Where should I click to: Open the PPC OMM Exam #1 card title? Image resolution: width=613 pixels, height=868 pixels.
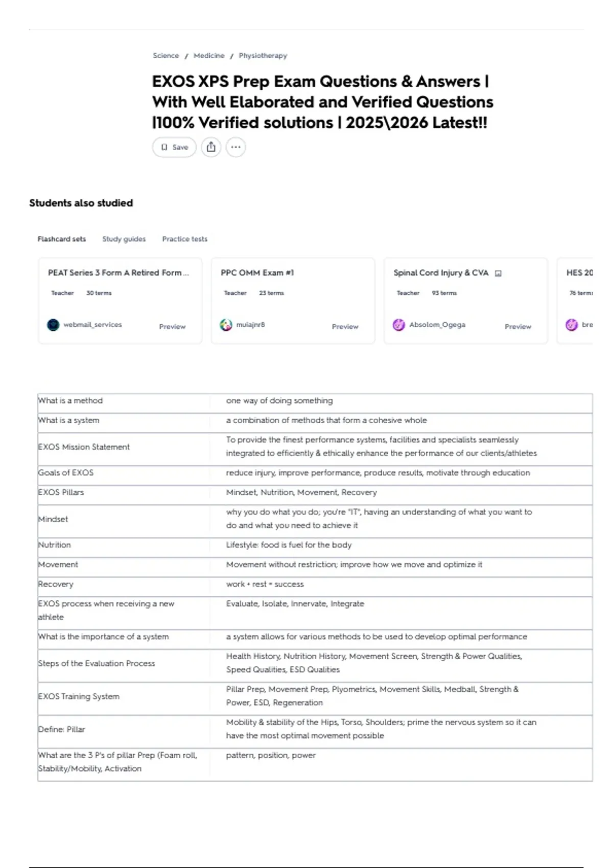tap(257, 273)
